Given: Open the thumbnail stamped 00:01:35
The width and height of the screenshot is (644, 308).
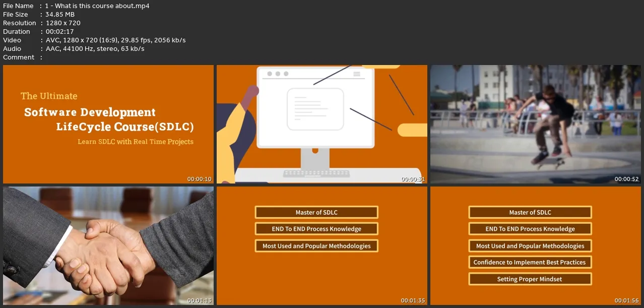Looking at the screenshot, I should (x=322, y=246).
